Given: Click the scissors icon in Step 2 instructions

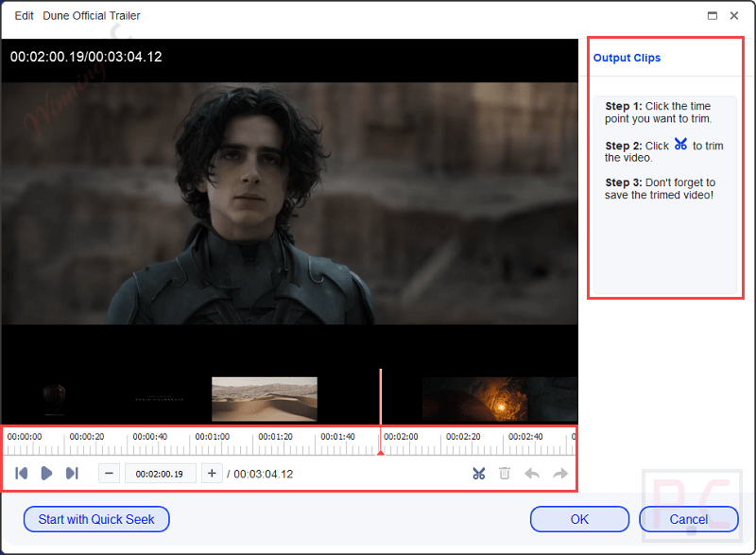Looking at the screenshot, I should [x=680, y=144].
